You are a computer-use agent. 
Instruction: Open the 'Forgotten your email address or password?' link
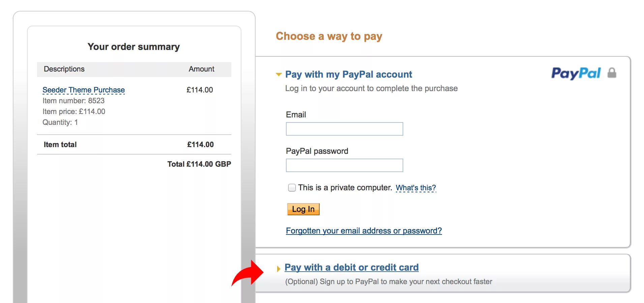[363, 231]
